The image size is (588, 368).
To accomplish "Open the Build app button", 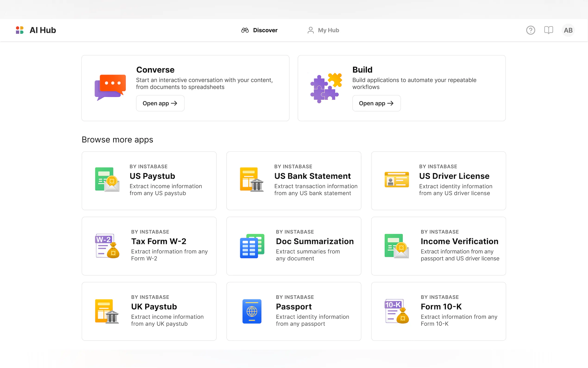I will 376,103.
